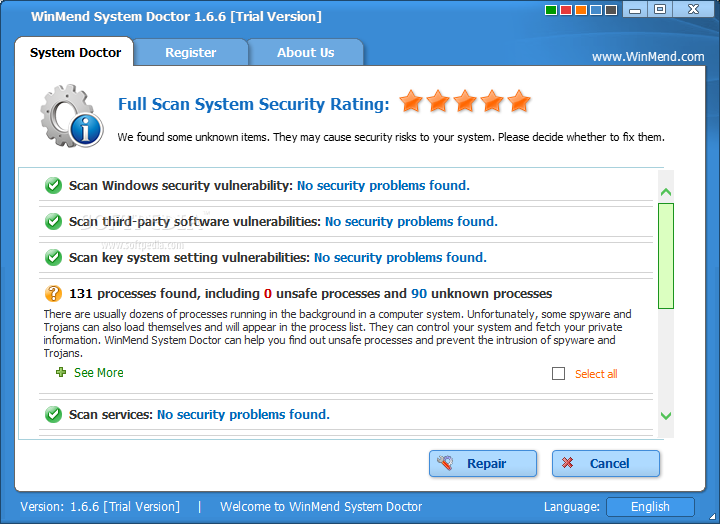Click green check icon for key system settings
Image resolution: width=720 pixels, height=524 pixels.
(53, 257)
